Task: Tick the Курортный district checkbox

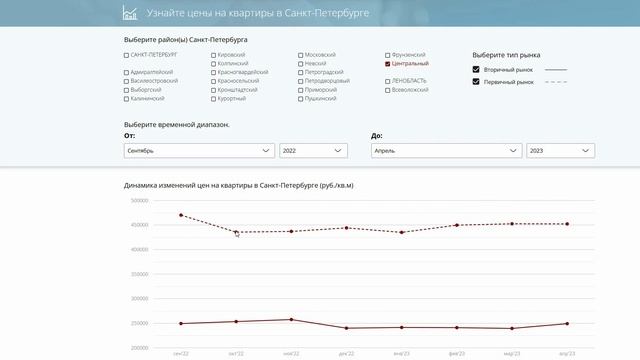Action: pyautogui.click(x=213, y=99)
